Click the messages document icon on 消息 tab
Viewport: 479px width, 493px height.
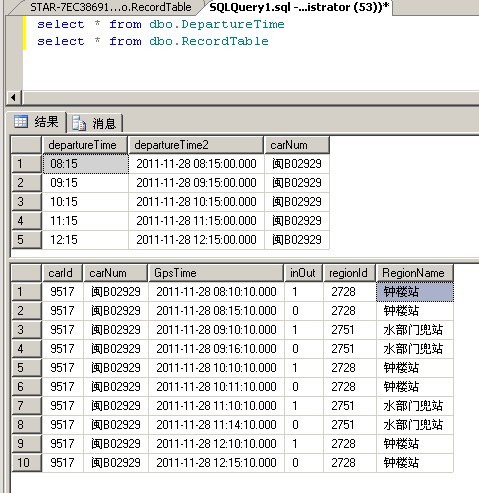coord(79,123)
